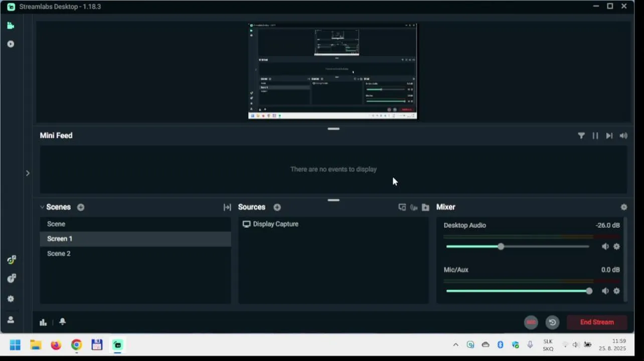Image resolution: width=644 pixels, height=361 pixels.
Task: Select the scene named Scene
Action: [135, 224]
